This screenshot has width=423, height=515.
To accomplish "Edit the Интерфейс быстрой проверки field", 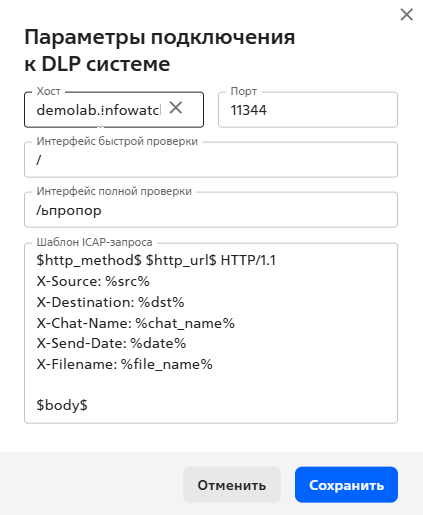I will pos(211,160).
